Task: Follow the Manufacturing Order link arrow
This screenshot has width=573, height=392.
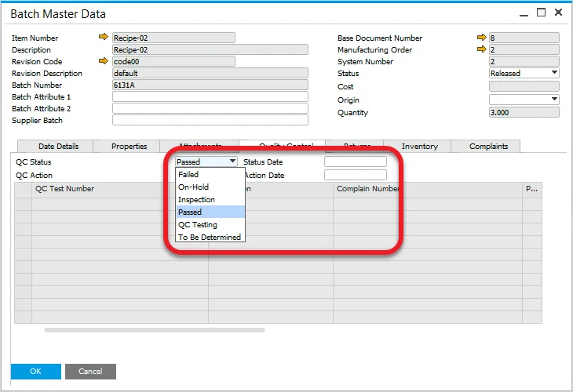Action: pyautogui.click(x=481, y=49)
